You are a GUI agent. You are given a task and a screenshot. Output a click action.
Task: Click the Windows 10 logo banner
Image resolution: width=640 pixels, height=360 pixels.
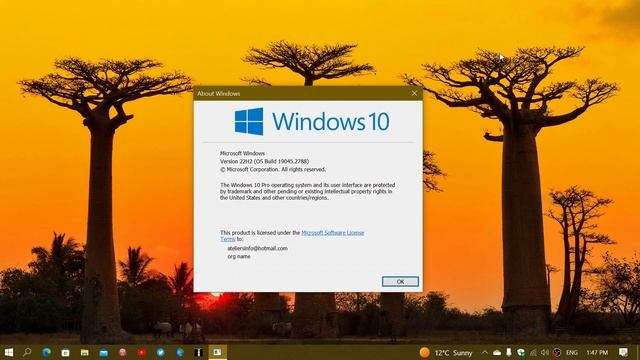point(311,122)
